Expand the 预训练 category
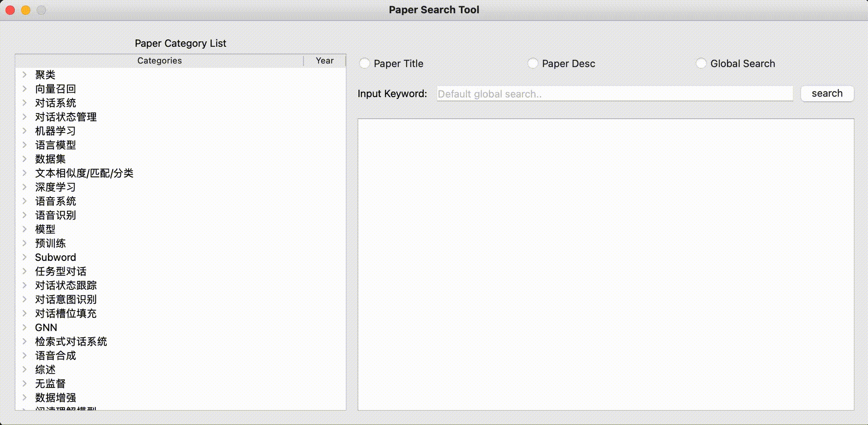The image size is (868, 425). coord(24,243)
